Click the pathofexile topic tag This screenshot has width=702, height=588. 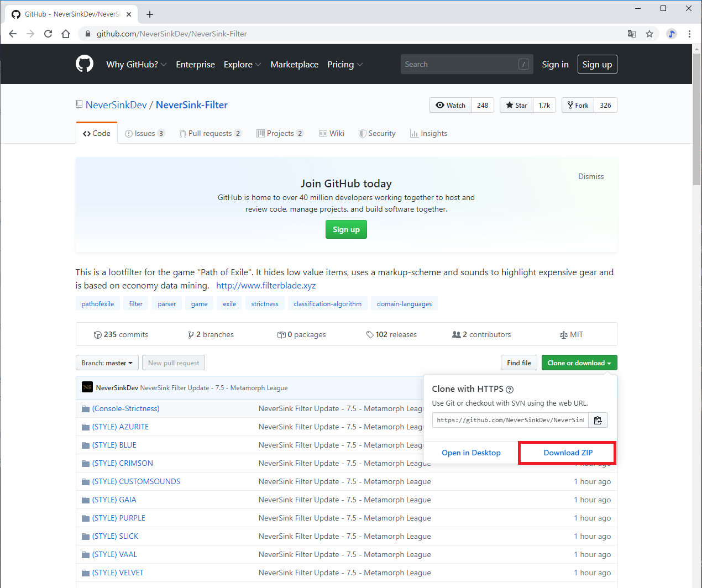(98, 303)
